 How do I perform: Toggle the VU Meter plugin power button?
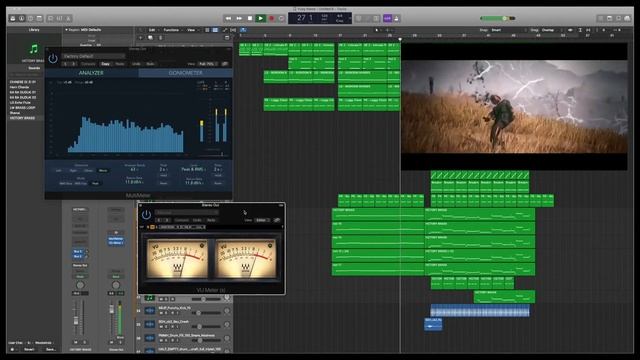coord(146,214)
